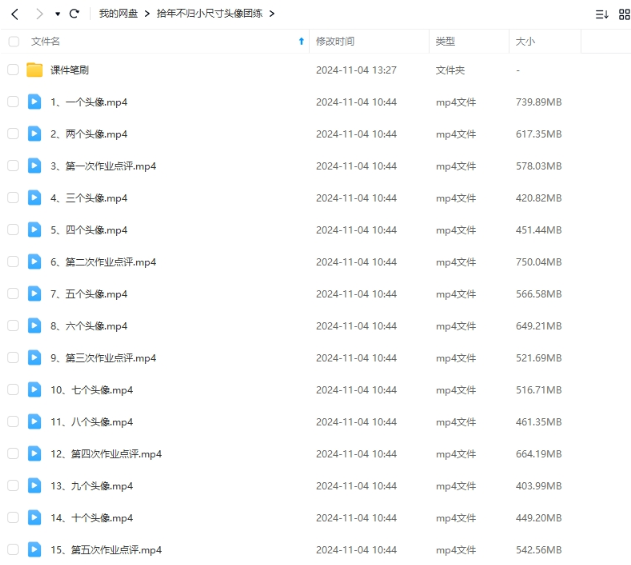Open 我的网盘 breadcrumb
Viewport: 631px width, 565px height.
pyautogui.click(x=118, y=14)
